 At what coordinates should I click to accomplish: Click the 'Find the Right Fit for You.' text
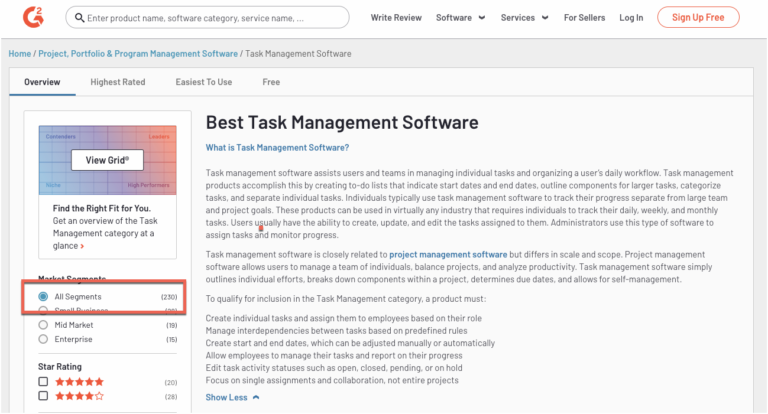102,208
